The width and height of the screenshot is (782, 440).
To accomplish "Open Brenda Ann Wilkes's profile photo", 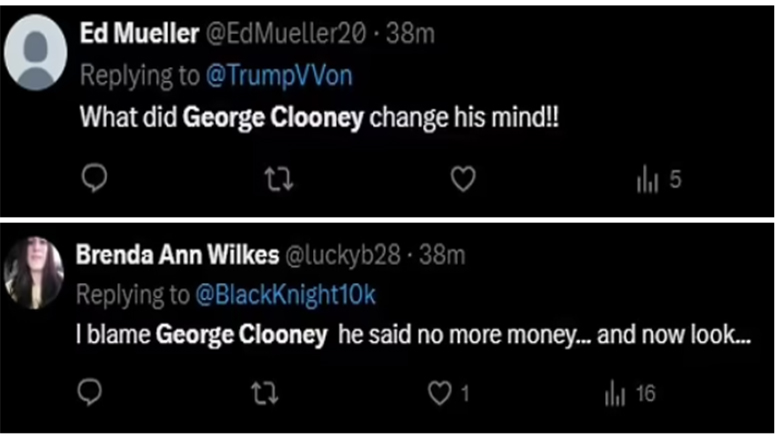I will (34, 273).
